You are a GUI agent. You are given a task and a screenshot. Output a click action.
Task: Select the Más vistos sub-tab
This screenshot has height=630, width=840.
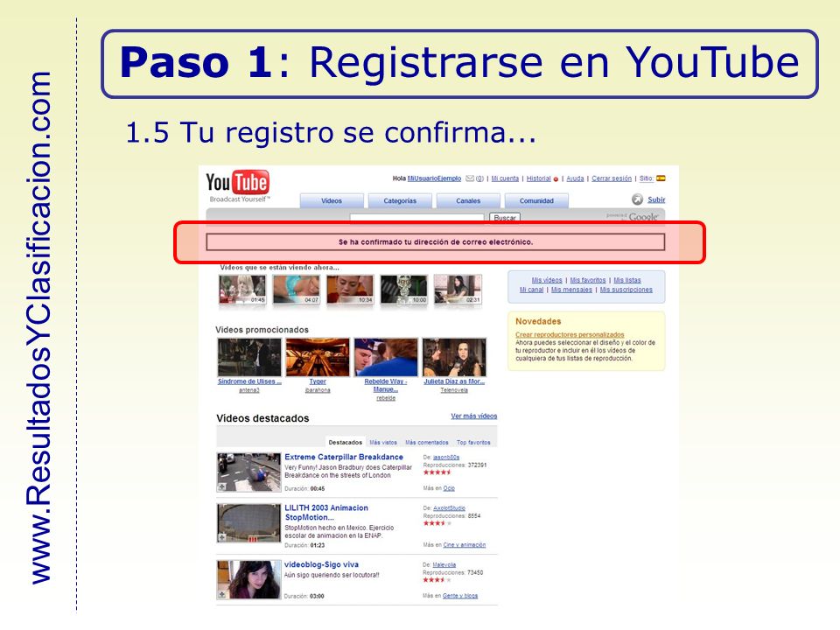tap(383, 443)
